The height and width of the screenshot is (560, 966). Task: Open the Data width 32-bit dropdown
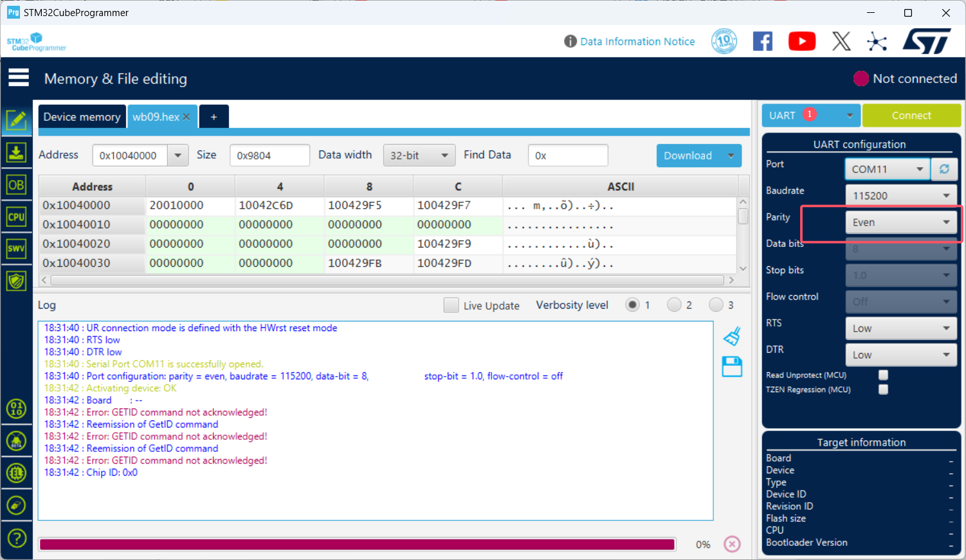coord(419,155)
